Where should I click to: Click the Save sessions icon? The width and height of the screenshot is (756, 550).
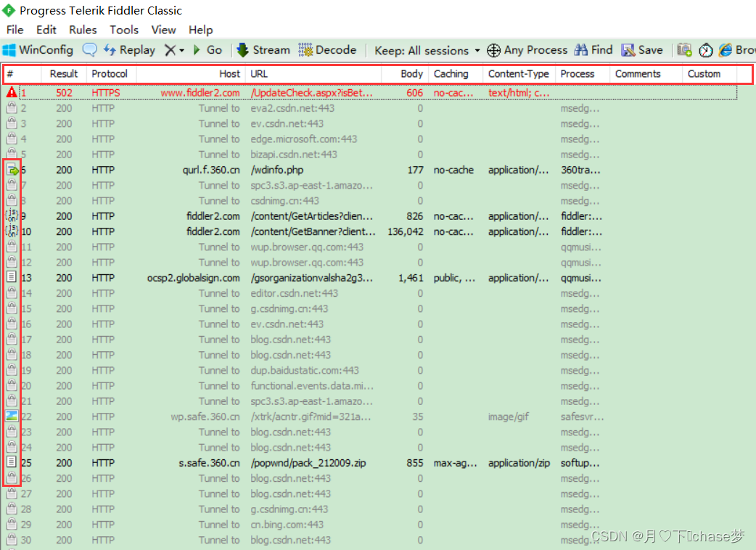point(628,50)
